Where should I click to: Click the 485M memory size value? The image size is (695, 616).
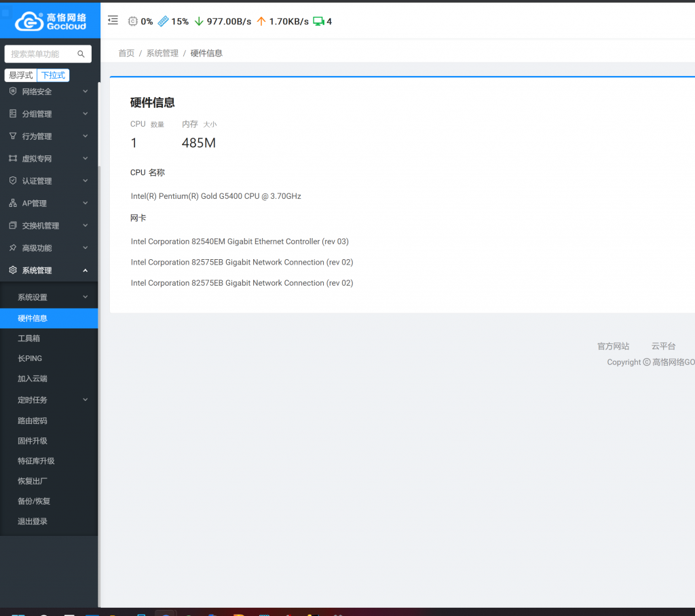[199, 142]
